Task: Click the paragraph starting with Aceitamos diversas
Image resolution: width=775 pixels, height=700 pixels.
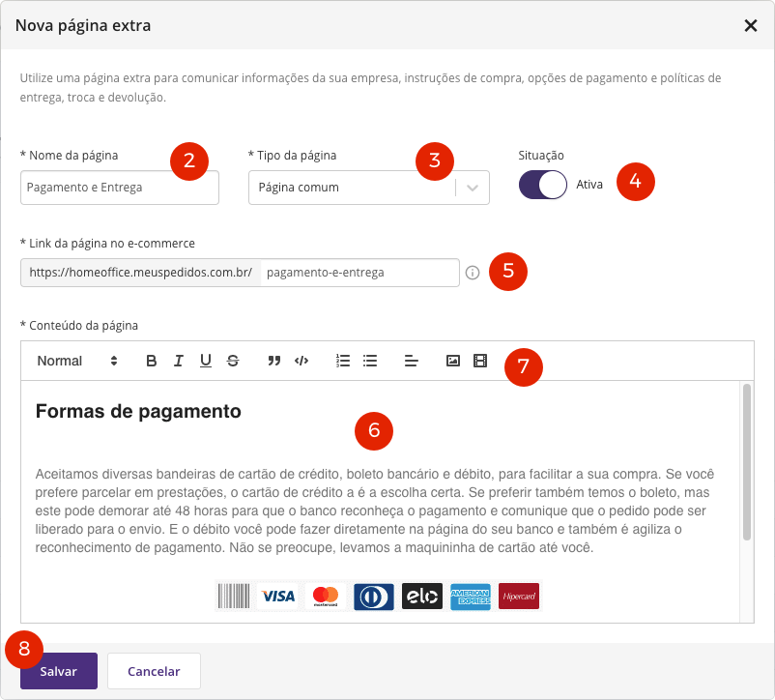Action: click(375, 510)
